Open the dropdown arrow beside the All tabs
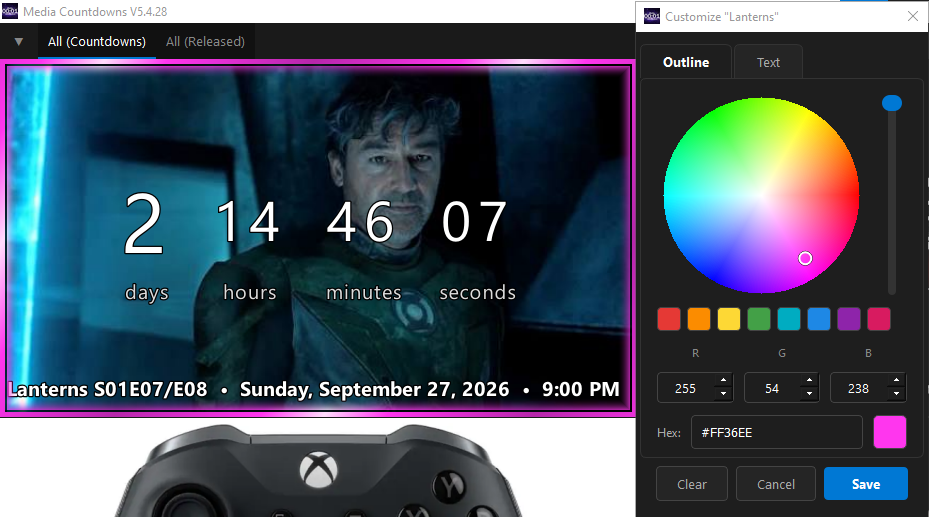Image resolution: width=929 pixels, height=517 pixels. (x=19, y=41)
